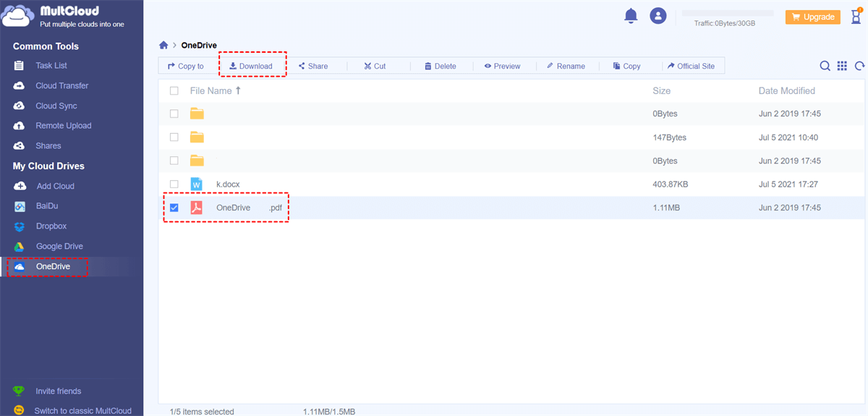Click the classic MultCloud smiley icon
The height and width of the screenshot is (416, 868).
point(19,410)
